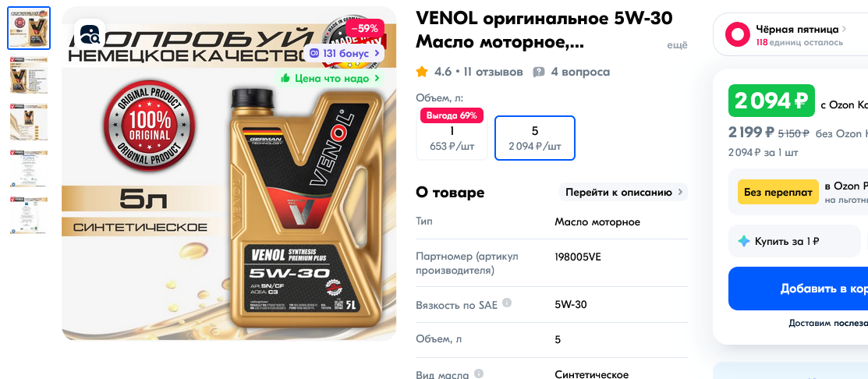Click the info icon next to Вязкость по SAE
Image resolution: width=868 pixels, height=379 pixels.
pyautogui.click(x=506, y=304)
